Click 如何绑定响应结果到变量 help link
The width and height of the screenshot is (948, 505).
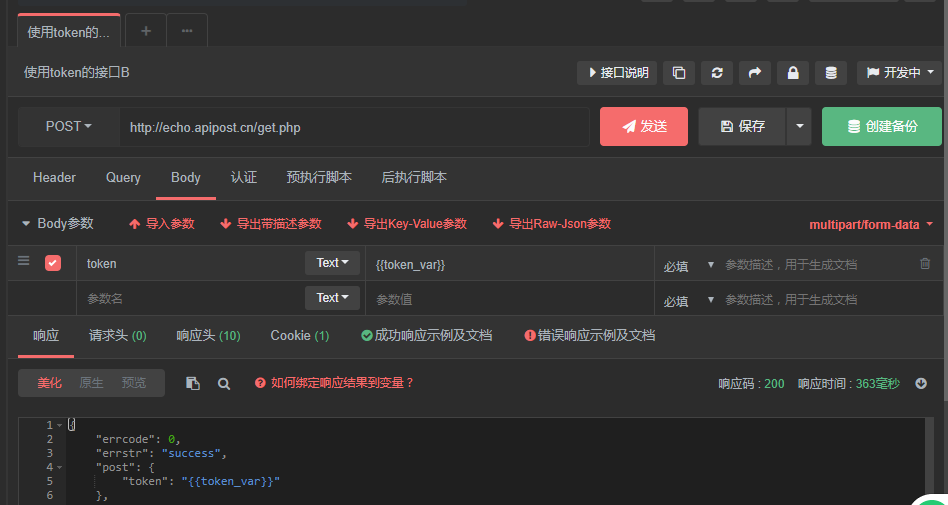(335, 383)
